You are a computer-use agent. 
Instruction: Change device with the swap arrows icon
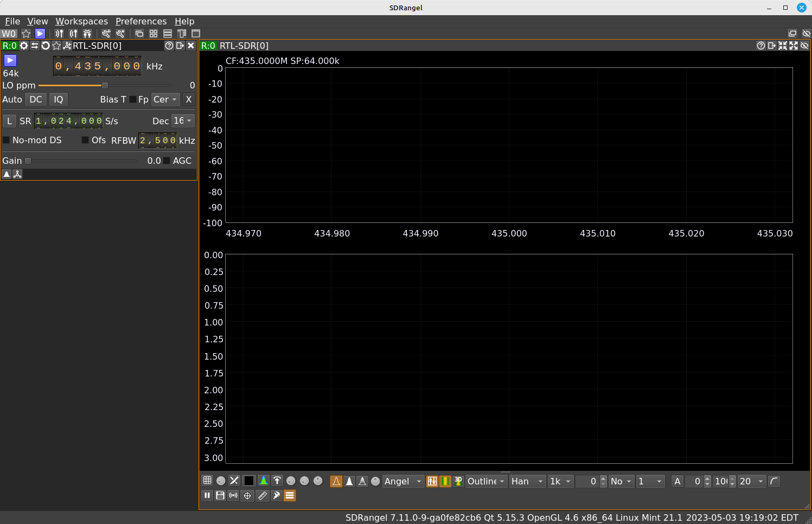[35, 46]
